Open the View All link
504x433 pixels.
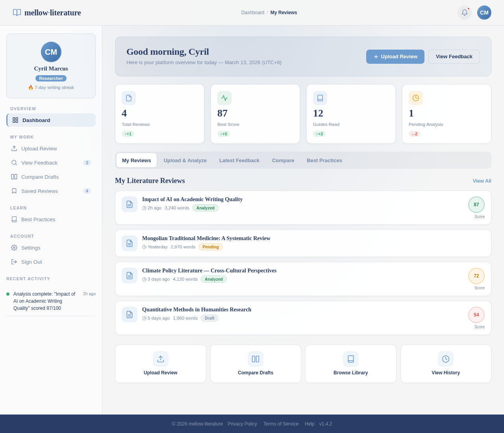tap(482, 181)
